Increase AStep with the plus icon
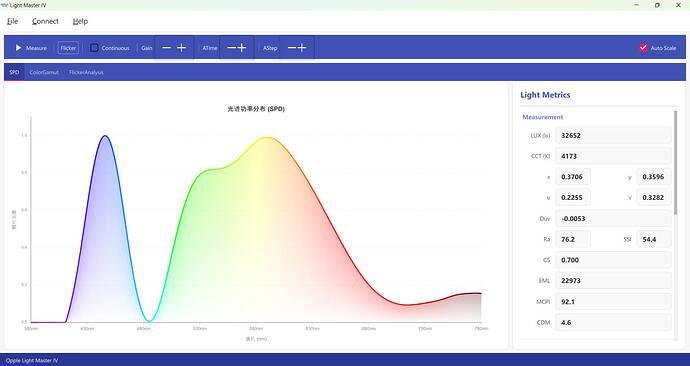 [302, 48]
